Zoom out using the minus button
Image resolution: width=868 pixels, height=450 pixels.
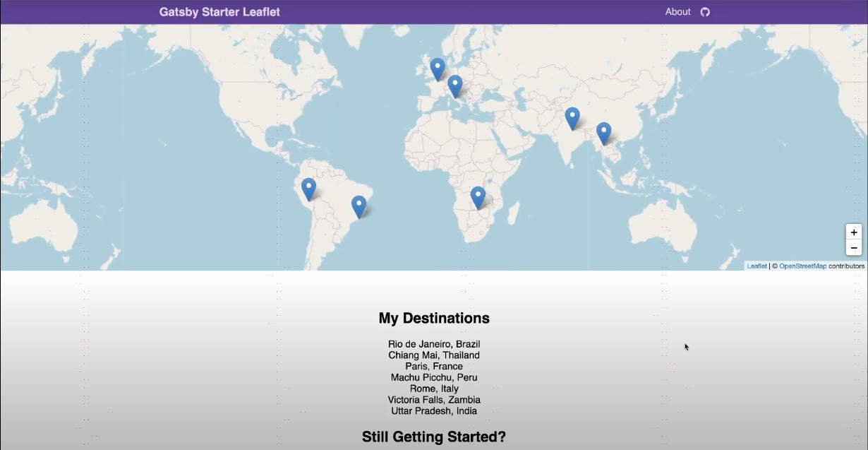coord(854,247)
